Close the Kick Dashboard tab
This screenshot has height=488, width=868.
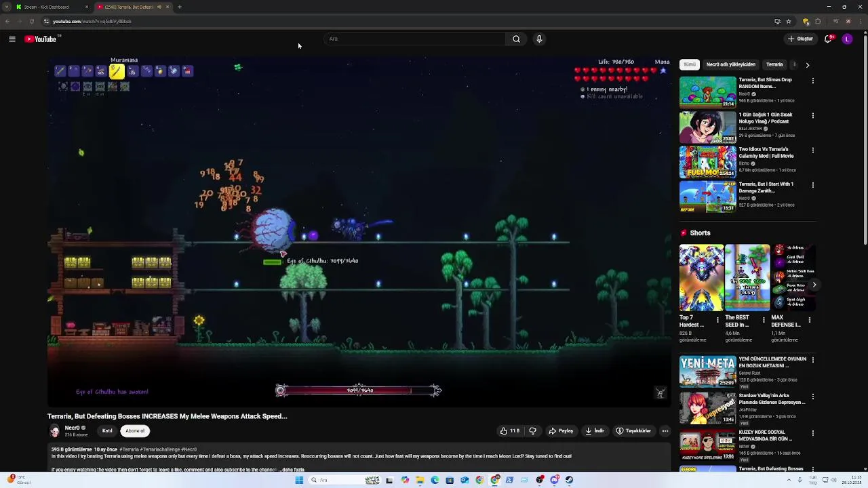(86, 7)
